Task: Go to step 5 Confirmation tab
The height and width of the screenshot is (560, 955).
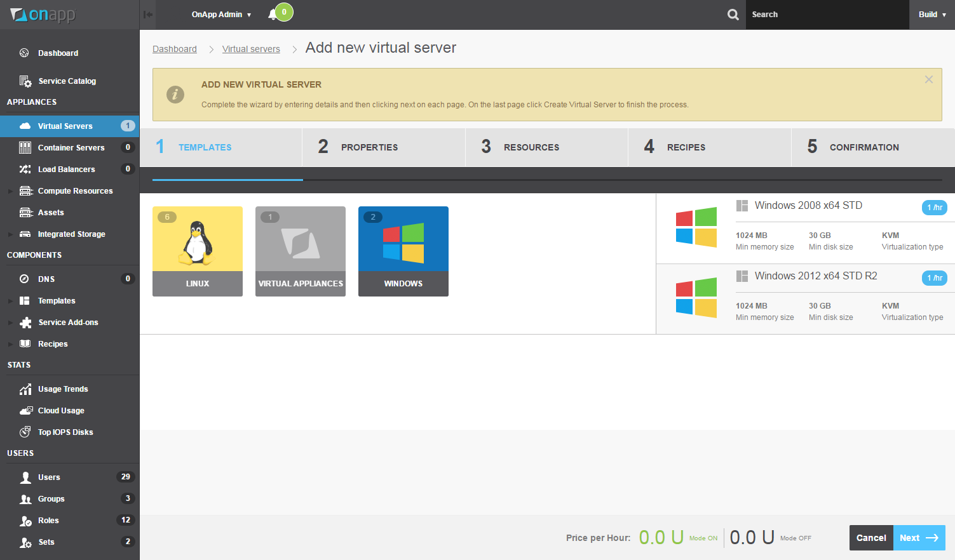Action: click(873, 147)
